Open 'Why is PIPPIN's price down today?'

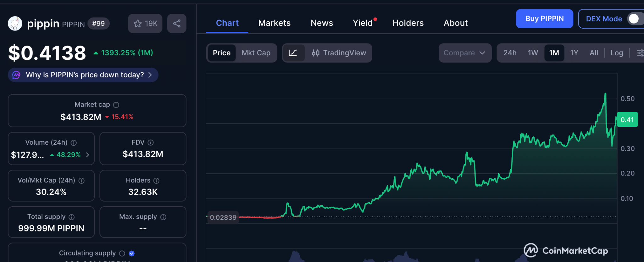click(x=83, y=75)
